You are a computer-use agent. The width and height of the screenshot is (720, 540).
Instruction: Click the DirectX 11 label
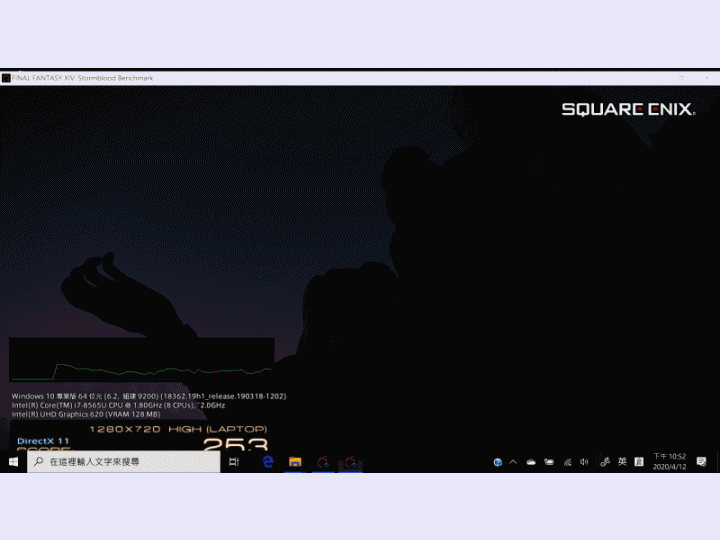point(43,441)
